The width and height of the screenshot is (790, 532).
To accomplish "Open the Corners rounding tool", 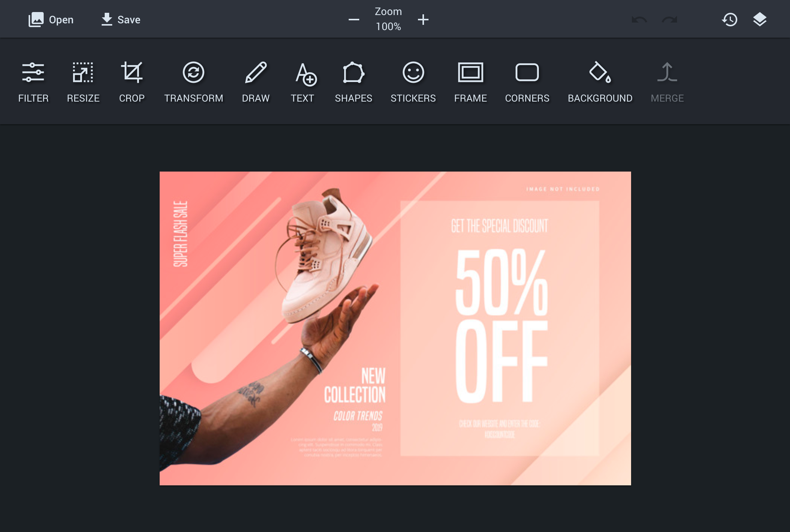I will pos(527,81).
